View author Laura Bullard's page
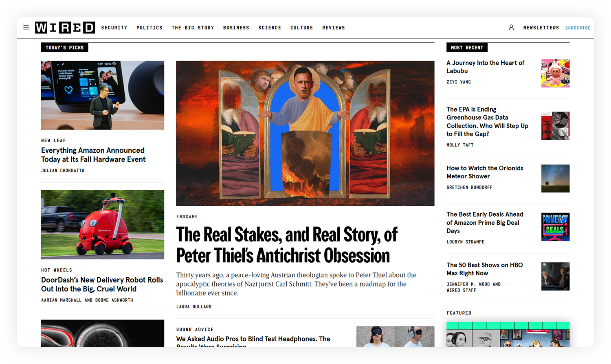 click(x=194, y=307)
